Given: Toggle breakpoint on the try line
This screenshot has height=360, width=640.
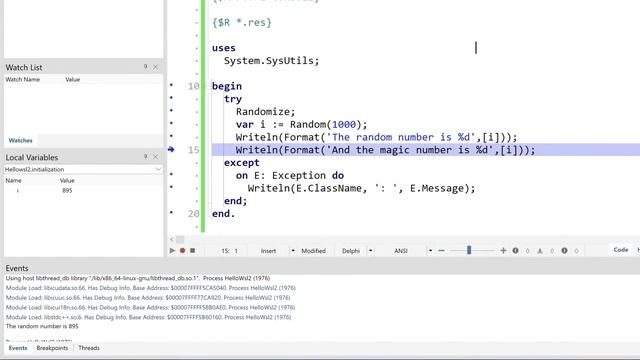Looking at the screenshot, I should pos(171,98).
